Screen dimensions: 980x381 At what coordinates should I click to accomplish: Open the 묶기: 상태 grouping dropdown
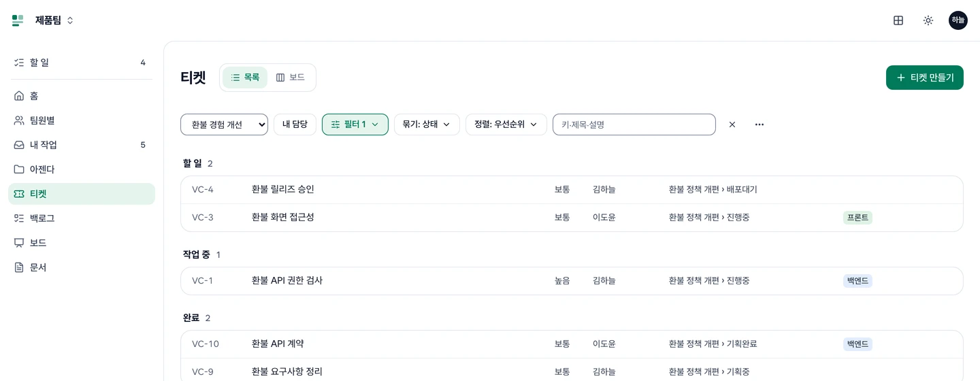coord(427,125)
